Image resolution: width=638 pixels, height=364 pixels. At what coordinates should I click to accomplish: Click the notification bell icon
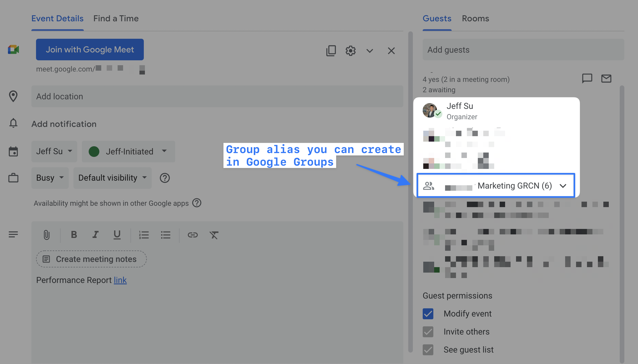[13, 123]
